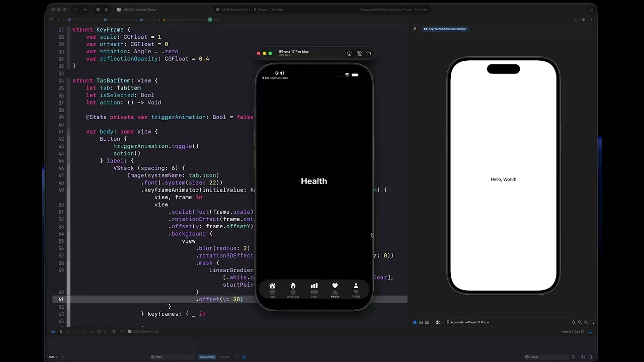Image resolution: width=644 pixels, height=362 pixels.
Task: Open preview Variants grid button
Action: pyautogui.click(x=427, y=322)
